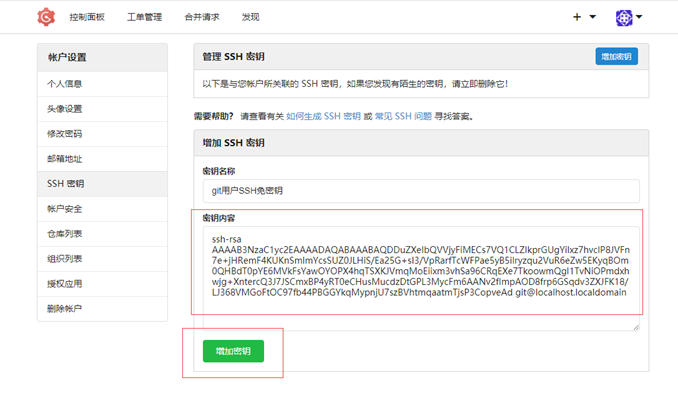Screen dimensions: 678x408
Task: Submit with green 增加密钥 button
Action: [x=233, y=351]
